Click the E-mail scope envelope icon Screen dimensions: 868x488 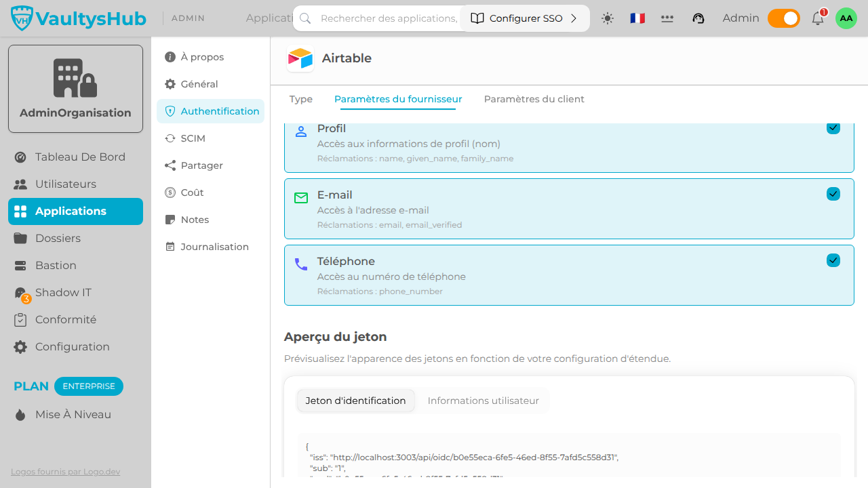[301, 198]
